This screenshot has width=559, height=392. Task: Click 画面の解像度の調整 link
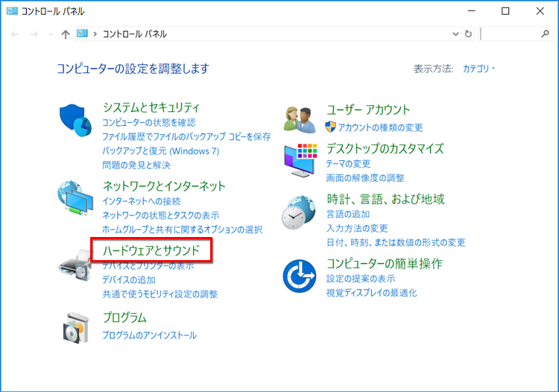click(365, 178)
